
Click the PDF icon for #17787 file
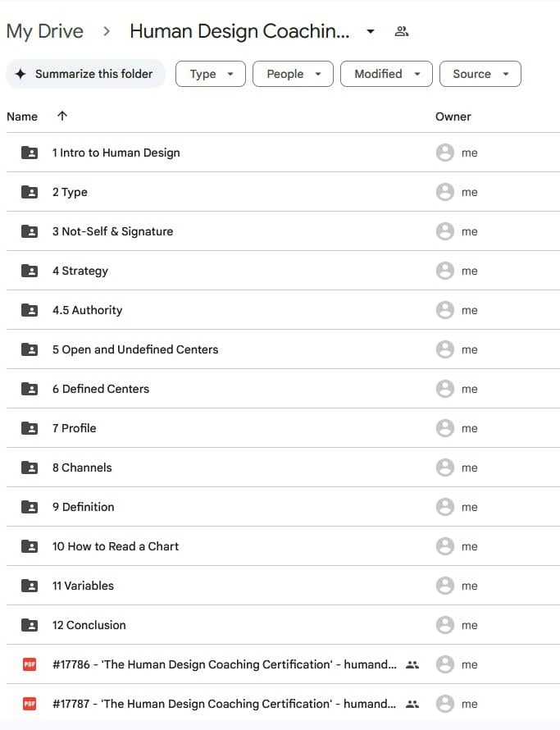click(x=30, y=704)
